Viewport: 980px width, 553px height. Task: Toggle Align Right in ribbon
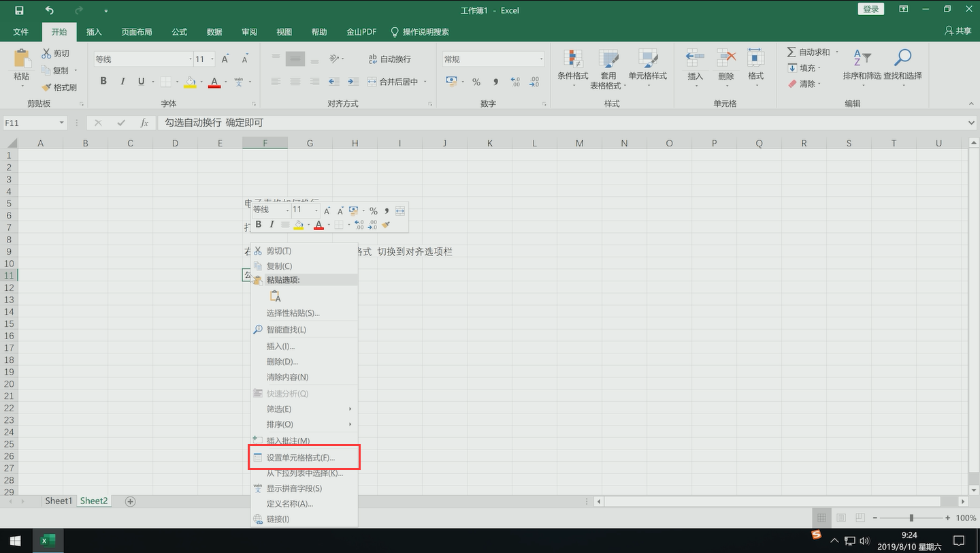coord(314,82)
